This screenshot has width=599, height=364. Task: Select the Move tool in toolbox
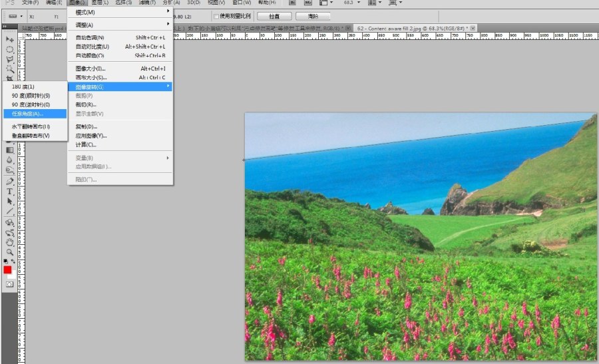[10, 39]
